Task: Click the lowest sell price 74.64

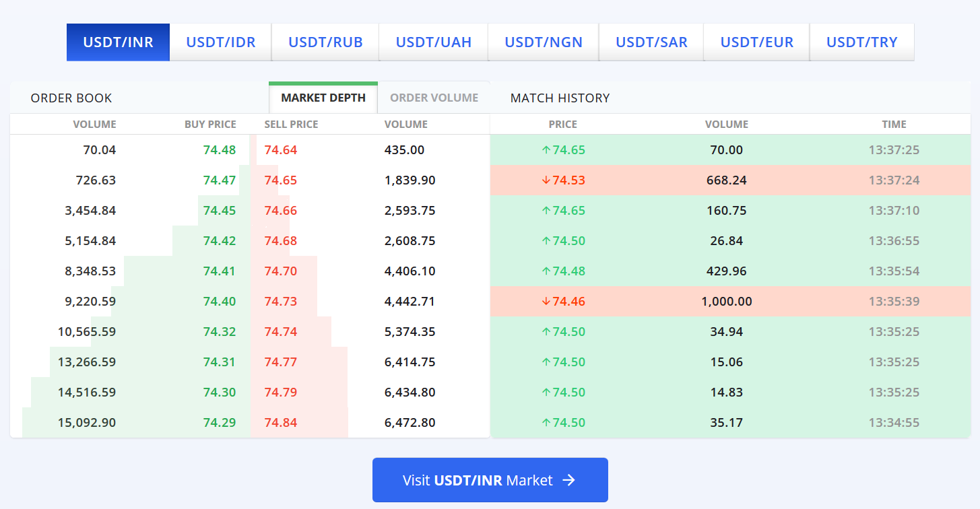Action: [x=281, y=150]
